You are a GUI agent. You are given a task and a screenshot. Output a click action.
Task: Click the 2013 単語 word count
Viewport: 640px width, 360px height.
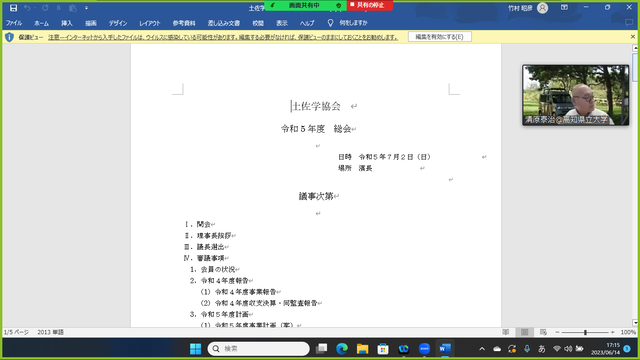tap(51, 332)
